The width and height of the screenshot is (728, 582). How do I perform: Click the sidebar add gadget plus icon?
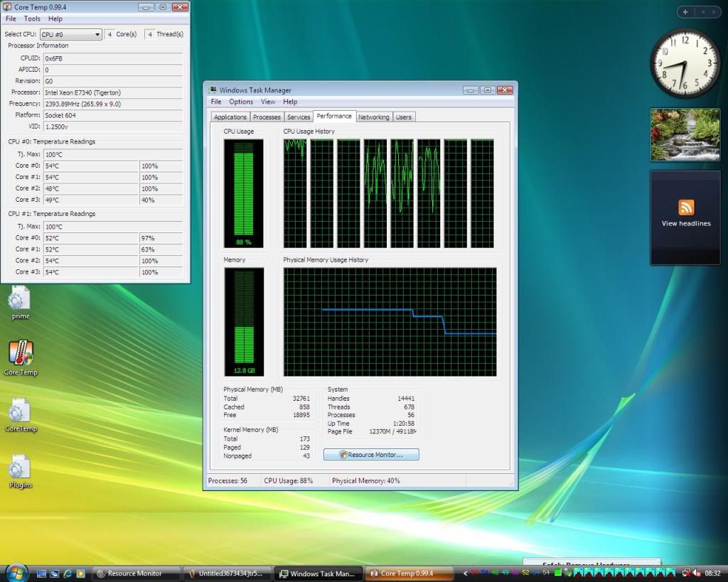click(685, 12)
